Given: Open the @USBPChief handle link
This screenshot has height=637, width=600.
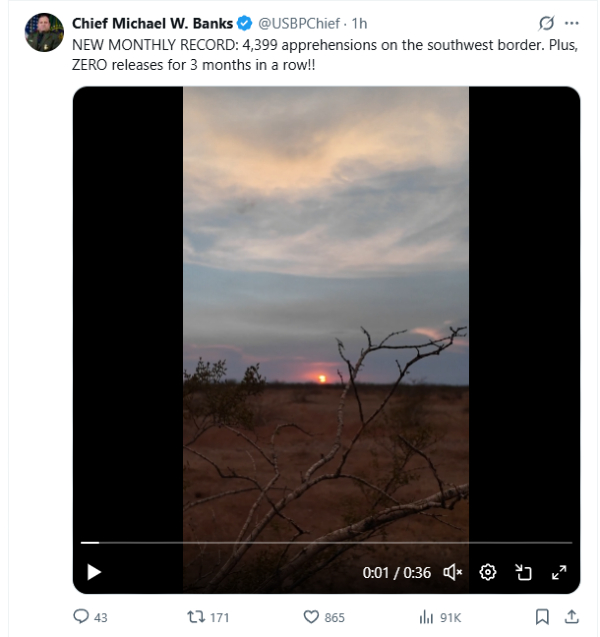Looking at the screenshot, I should pyautogui.click(x=298, y=23).
